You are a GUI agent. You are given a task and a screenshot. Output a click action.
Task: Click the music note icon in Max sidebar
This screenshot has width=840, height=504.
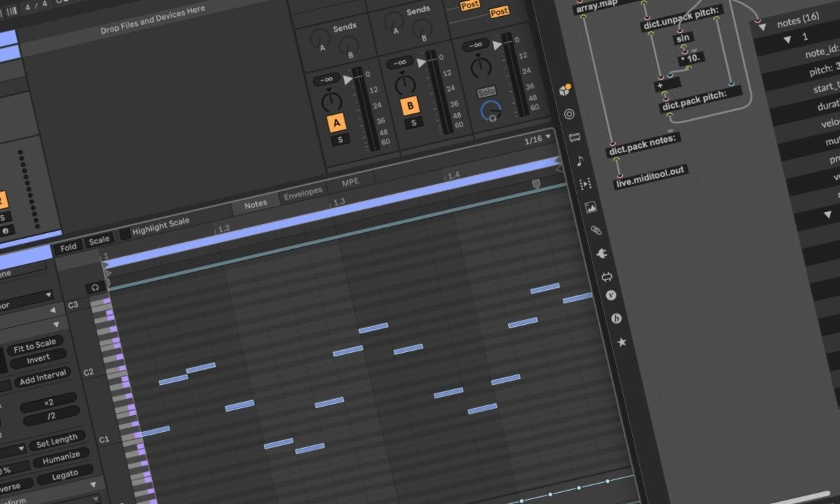580,161
